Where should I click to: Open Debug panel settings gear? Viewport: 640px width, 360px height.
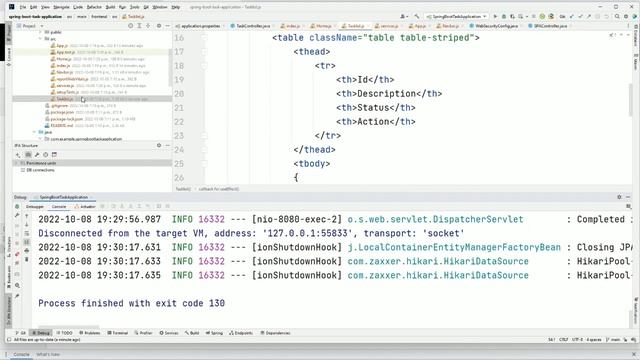click(x=619, y=197)
